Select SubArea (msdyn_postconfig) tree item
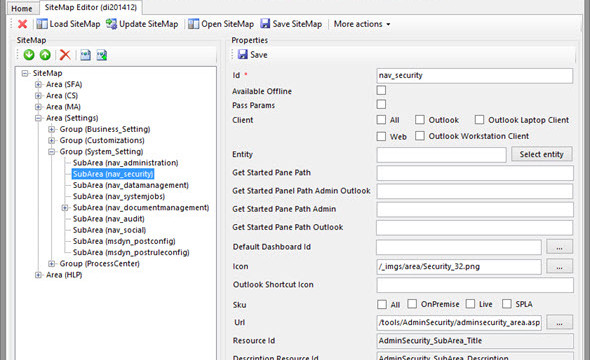590x360 pixels. [x=124, y=241]
